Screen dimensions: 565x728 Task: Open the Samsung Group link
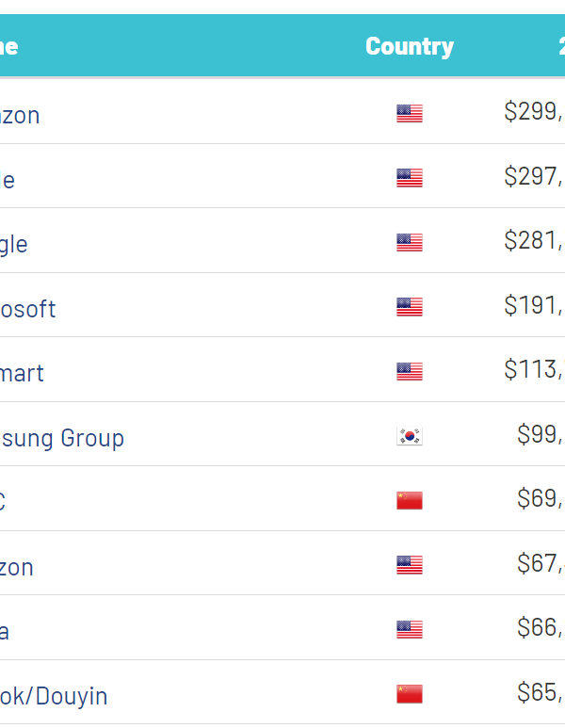point(62,438)
